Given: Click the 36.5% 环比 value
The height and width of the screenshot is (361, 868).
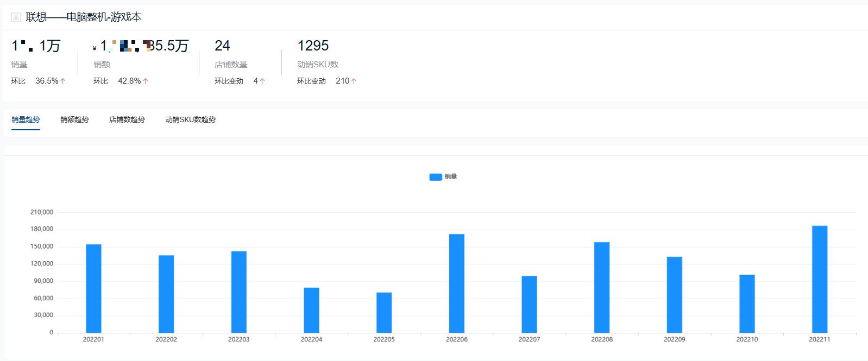Looking at the screenshot, I should (47, 81).
